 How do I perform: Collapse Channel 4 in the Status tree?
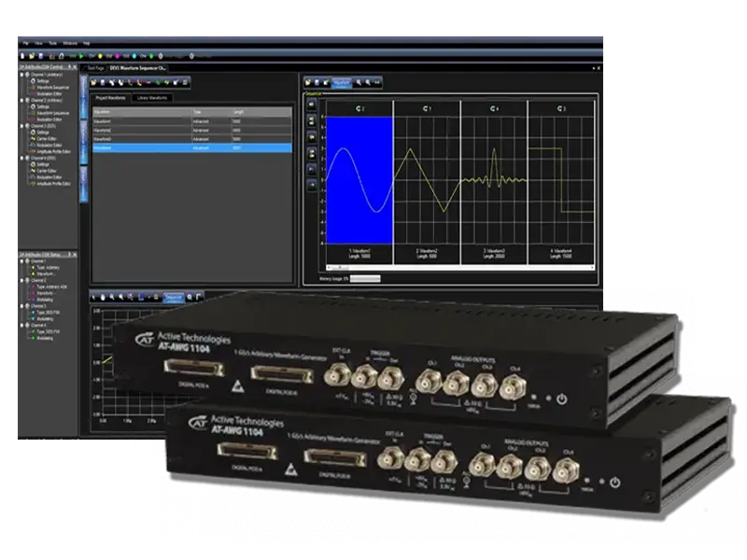pyautogui.click(x=21, y=325)
